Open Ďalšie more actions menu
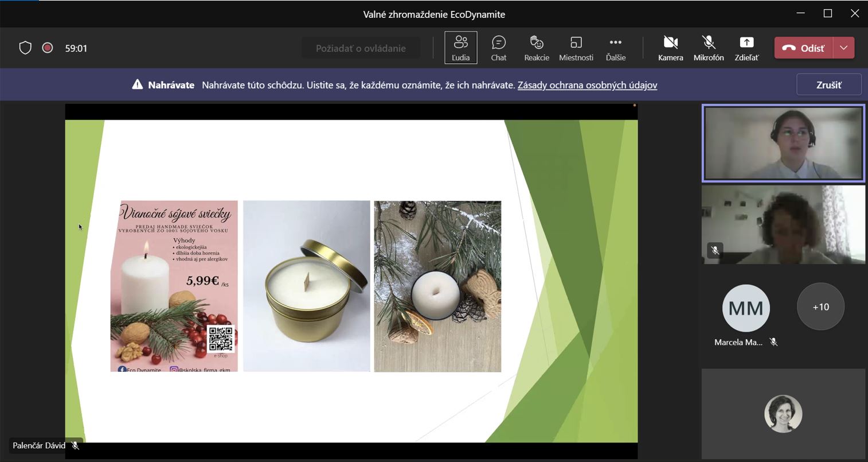The height and width of the screenshot is (462, 868). point(615,48)
